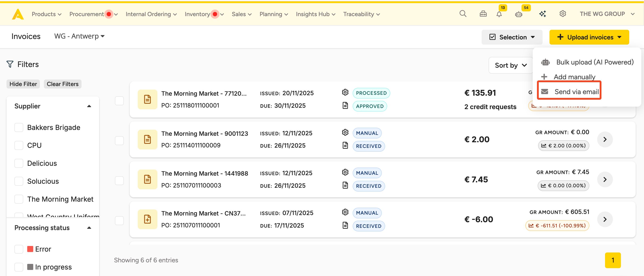Check the Bakkers Brigade supplier filter
Image resolution: width=644 pixels, height=276 pixels.
point(19,127)
